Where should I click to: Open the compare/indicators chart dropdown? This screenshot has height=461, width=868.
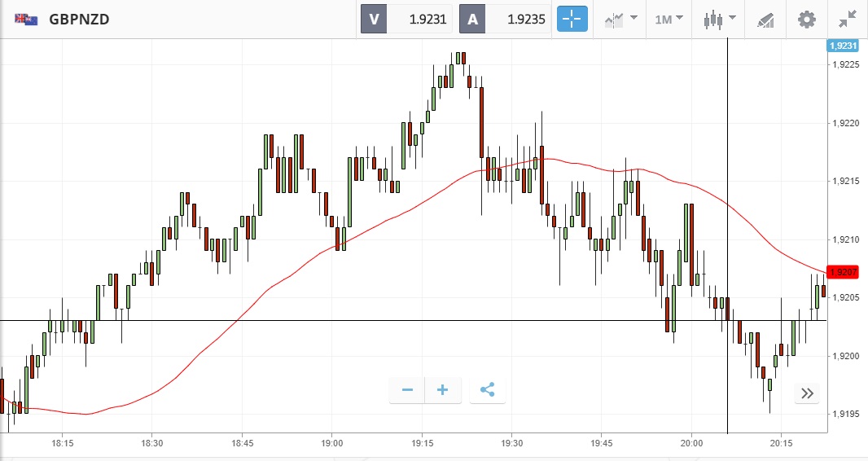[x=620, y=19]
